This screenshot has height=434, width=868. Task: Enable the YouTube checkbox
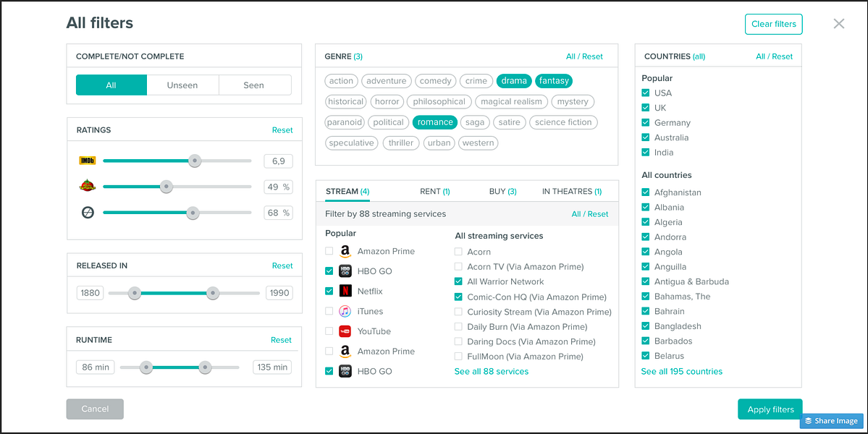(329, 331)
